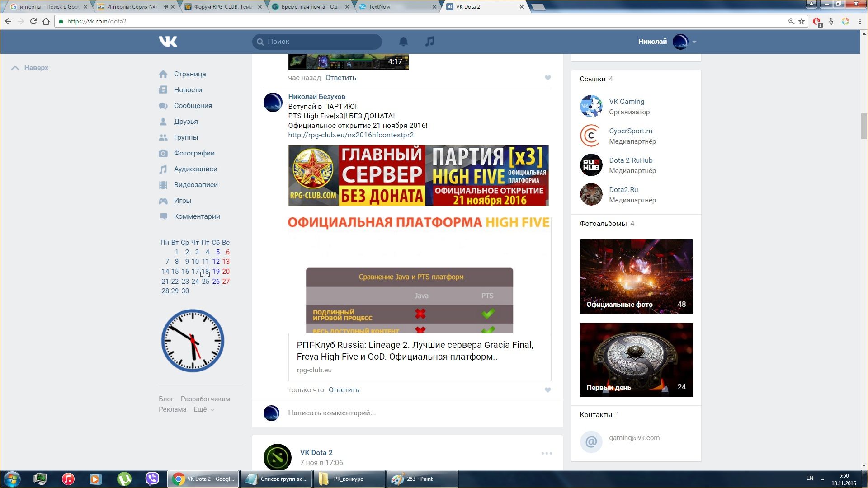The width and height of the screenshot is (868, 488).
Task: Open iTunes from the taskbar
Action: [68, 479]
